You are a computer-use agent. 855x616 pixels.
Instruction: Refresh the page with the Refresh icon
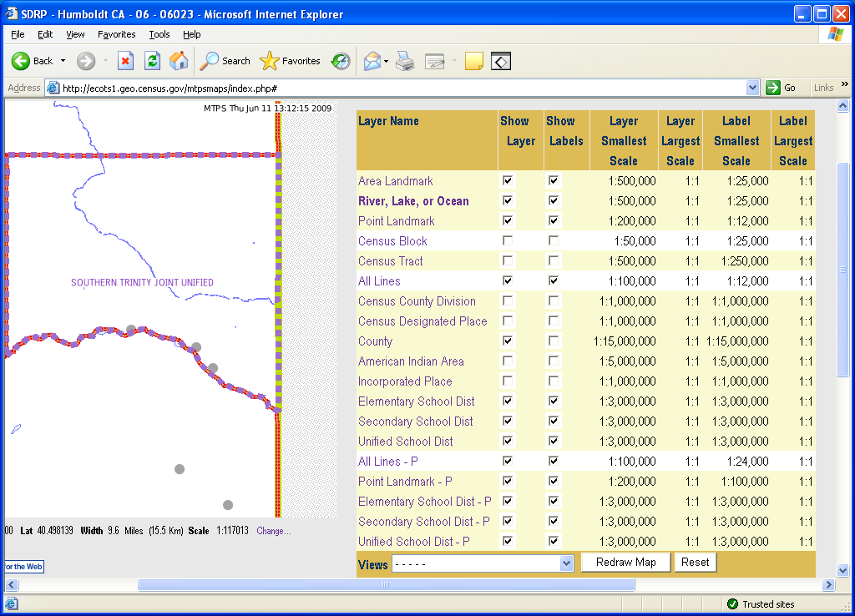coord(152,61)
